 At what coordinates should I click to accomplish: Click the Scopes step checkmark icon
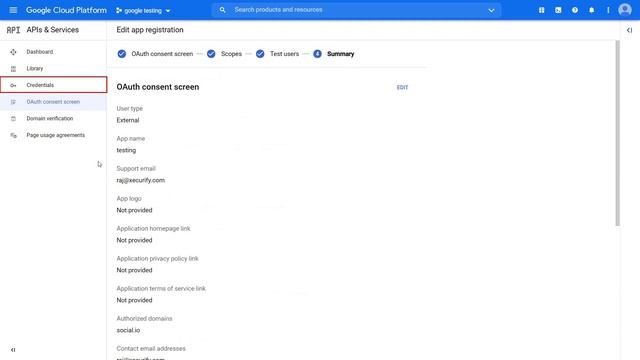[x=211, y=54]
